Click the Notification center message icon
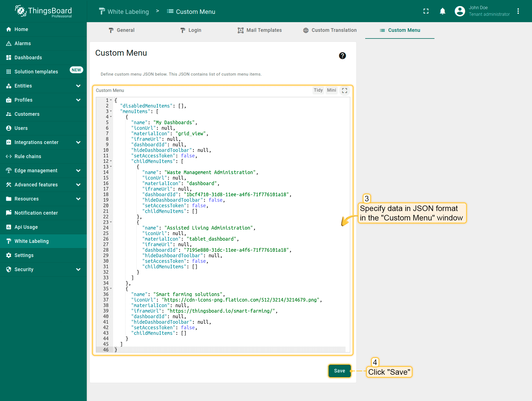 coord(9,213)
